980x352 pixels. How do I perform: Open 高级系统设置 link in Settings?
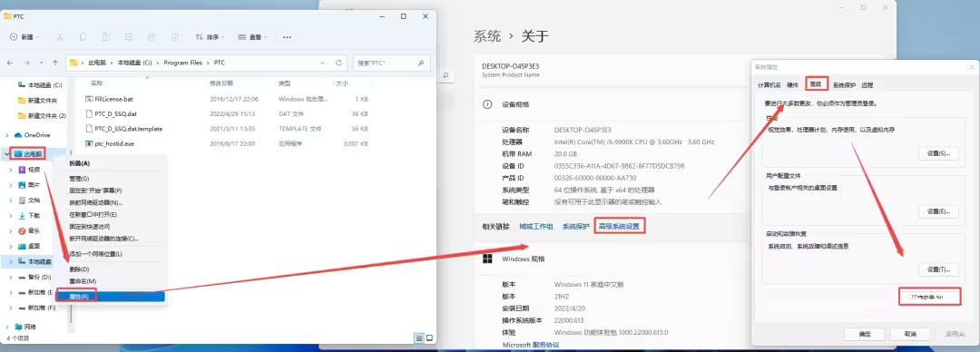(x=619, y=226)
